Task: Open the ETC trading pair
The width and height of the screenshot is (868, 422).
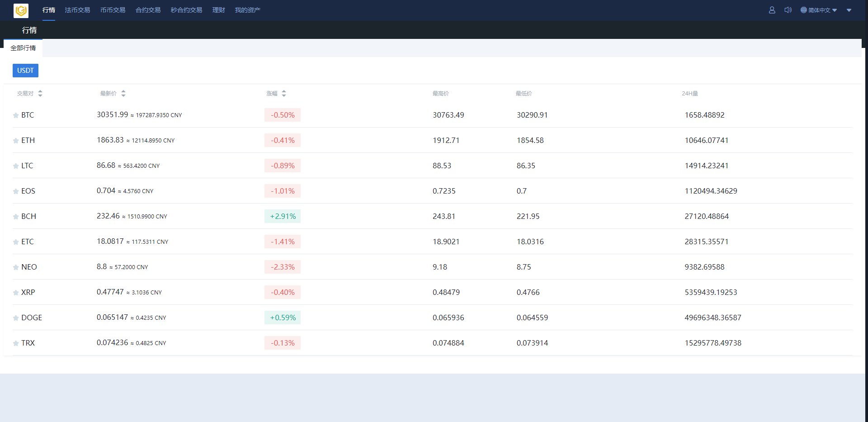Action: (28, 242)
